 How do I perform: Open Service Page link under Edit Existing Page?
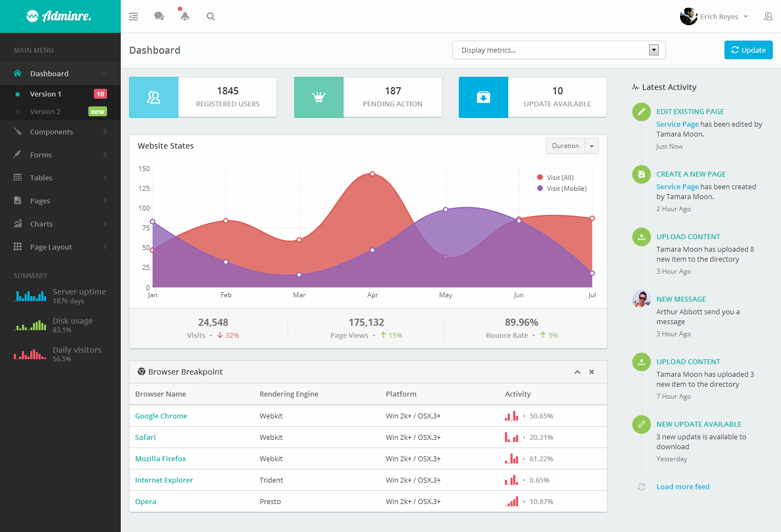tap(677, 124)
